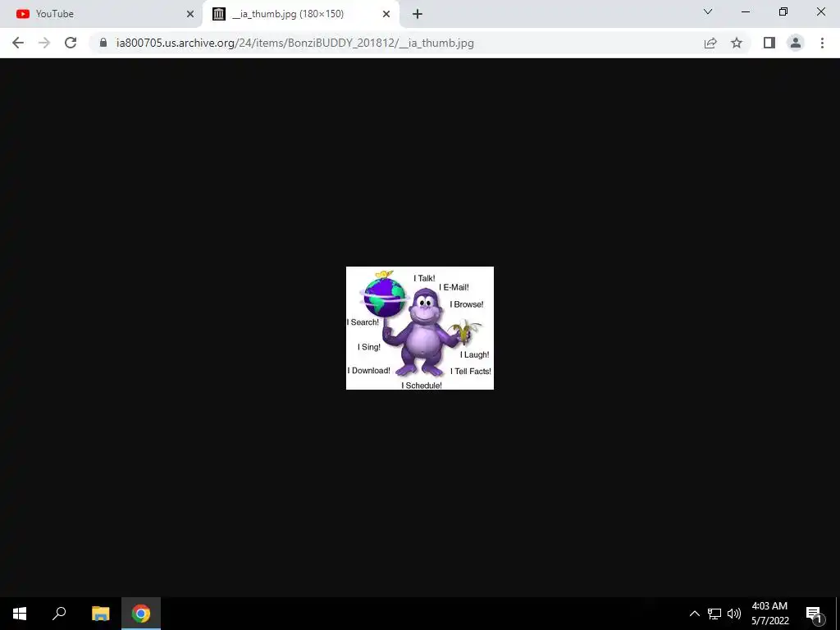Bookmark this tab with the star
The height and width of the screenshot is (630, 840).
coord(737,43)
